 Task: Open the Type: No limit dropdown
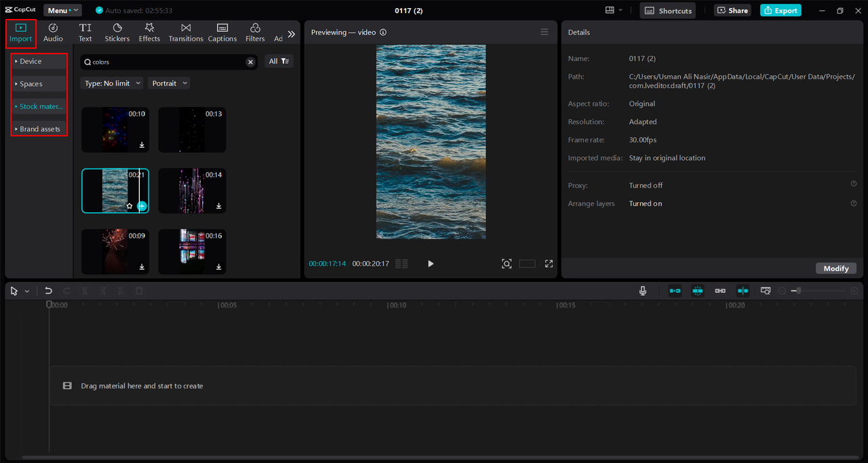click(x=112, y=83)
